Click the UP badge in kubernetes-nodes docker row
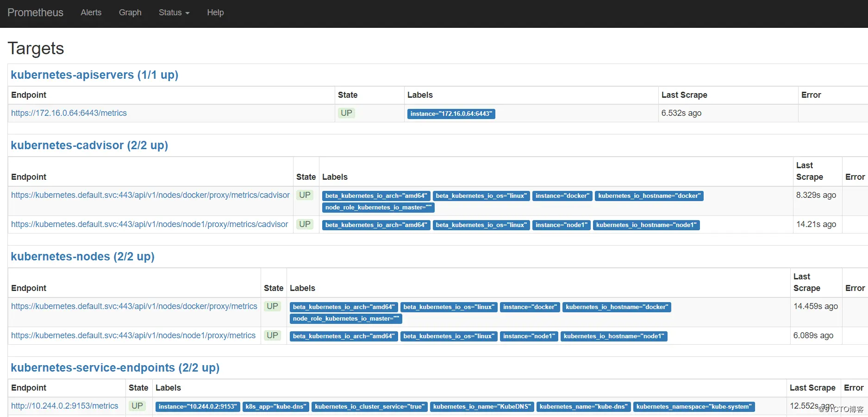This screenshot has height=417, width=868. pos(272,306)
